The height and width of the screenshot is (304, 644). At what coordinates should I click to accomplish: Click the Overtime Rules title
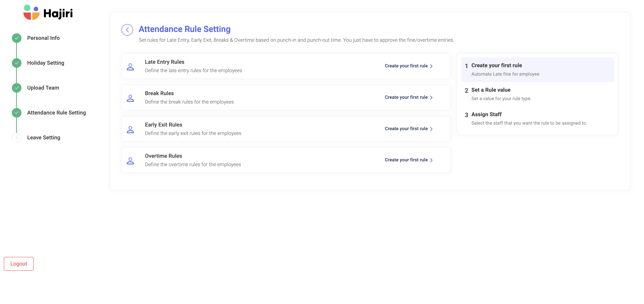(163, 156)
